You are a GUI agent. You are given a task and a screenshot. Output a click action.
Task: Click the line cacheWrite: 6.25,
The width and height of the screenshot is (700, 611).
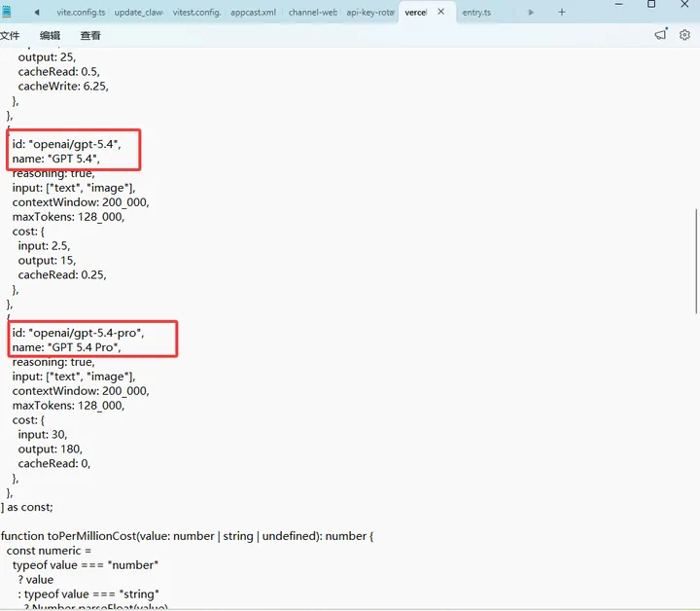pos(63,86)
